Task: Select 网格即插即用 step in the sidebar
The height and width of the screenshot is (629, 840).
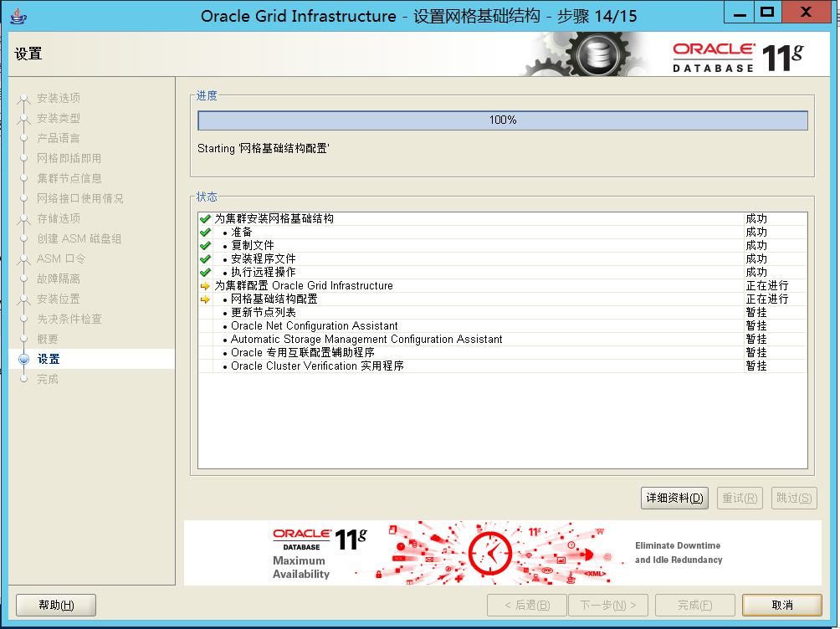Action: (x=69, y=159)
